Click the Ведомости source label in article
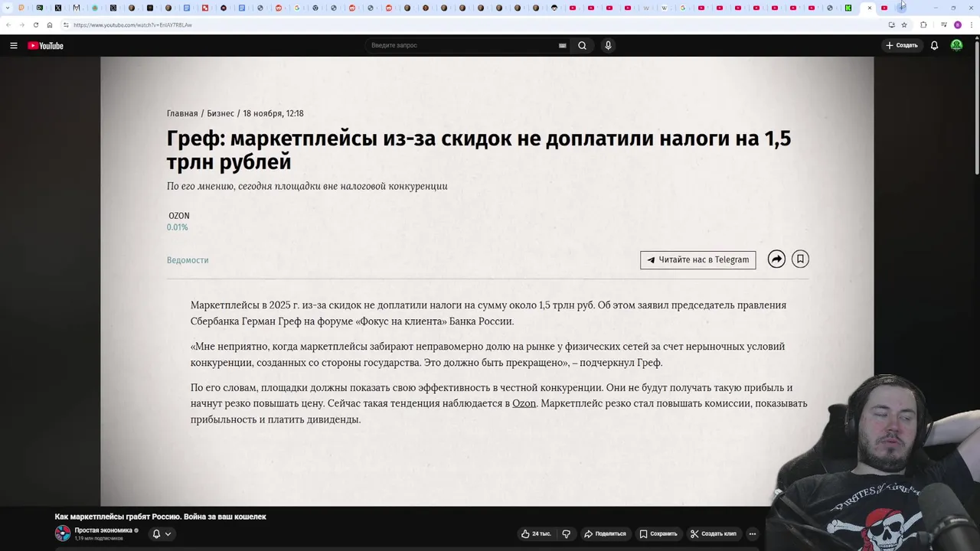Image resolution: width=980 pixels, height=551 pixels. (188, 260)
